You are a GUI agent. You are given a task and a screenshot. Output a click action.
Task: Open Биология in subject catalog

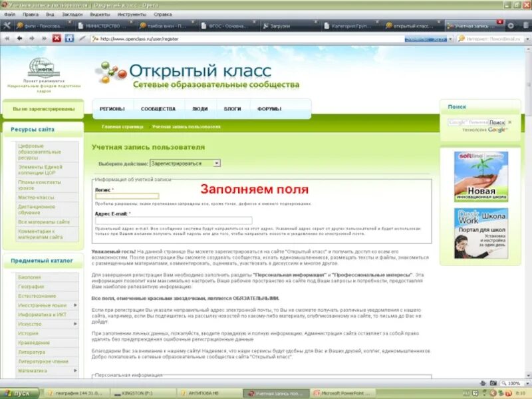29,277
